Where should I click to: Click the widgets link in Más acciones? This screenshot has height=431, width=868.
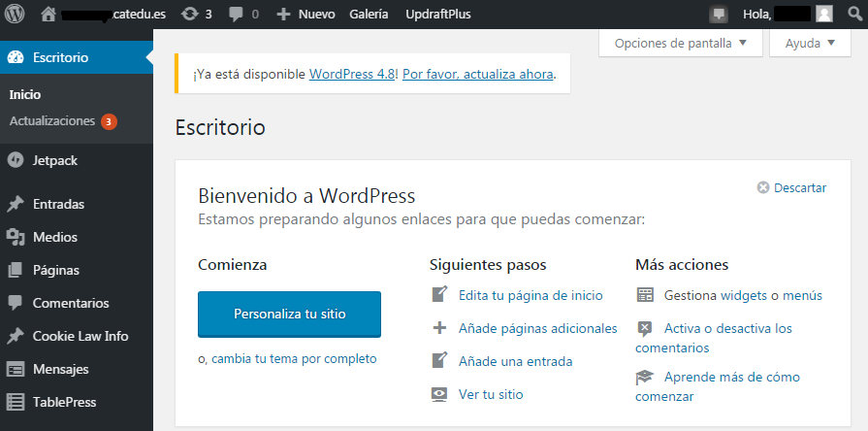[x=744, y=295]
